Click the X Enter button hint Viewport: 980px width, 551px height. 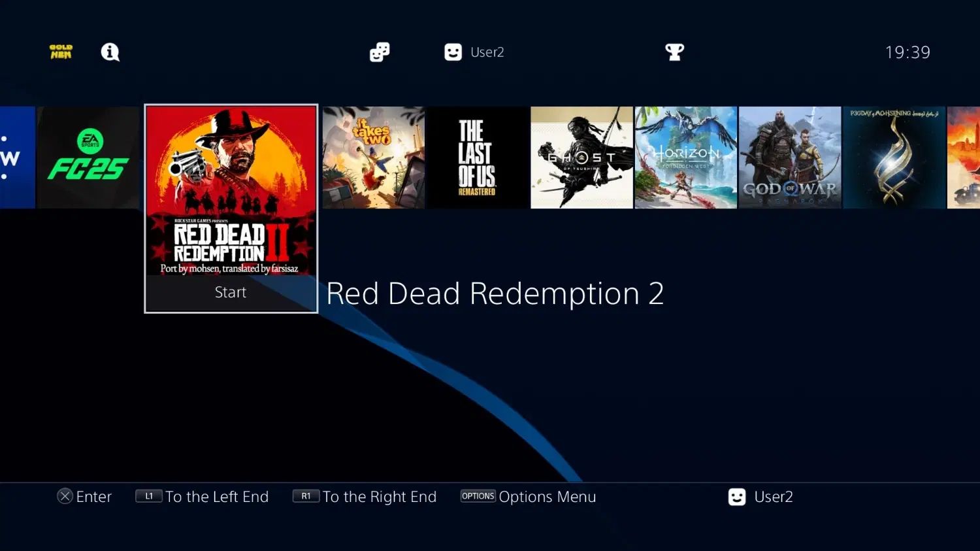pyautogui.click(x=84, y=497)
